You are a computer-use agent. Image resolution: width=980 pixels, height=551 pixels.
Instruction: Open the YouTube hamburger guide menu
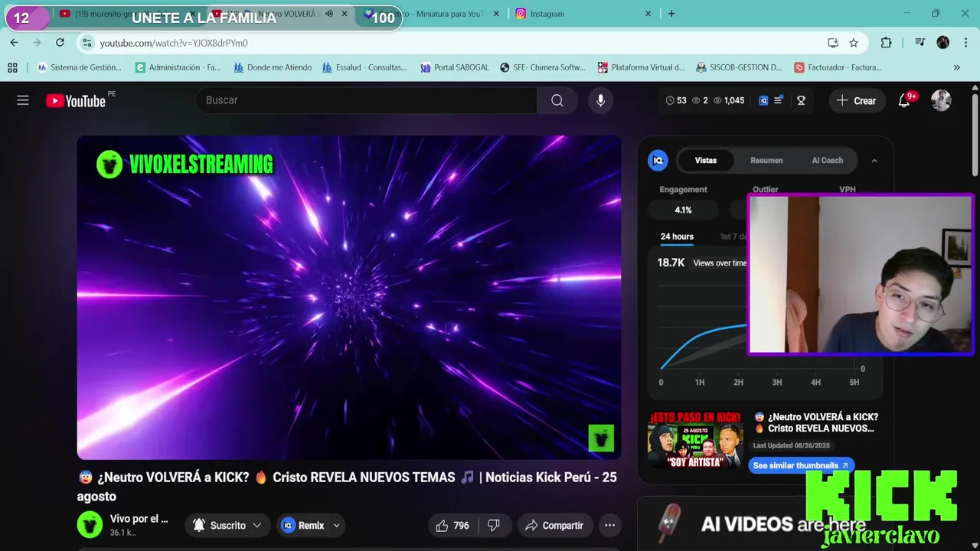click(23, 100)
